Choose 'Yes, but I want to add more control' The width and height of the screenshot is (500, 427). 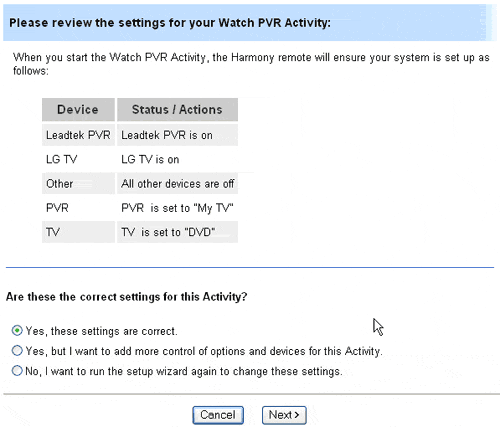click(x=17, y=351)
